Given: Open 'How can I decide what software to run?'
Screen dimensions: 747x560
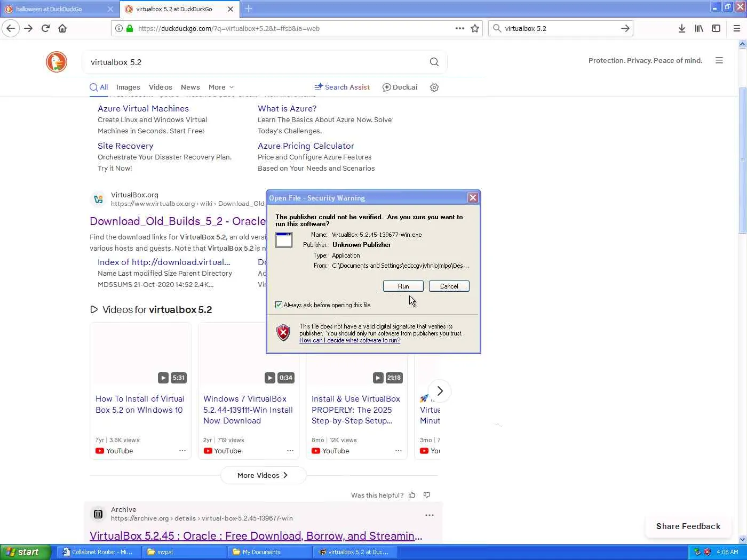Looking at the screenshot, I should (350, 340).
